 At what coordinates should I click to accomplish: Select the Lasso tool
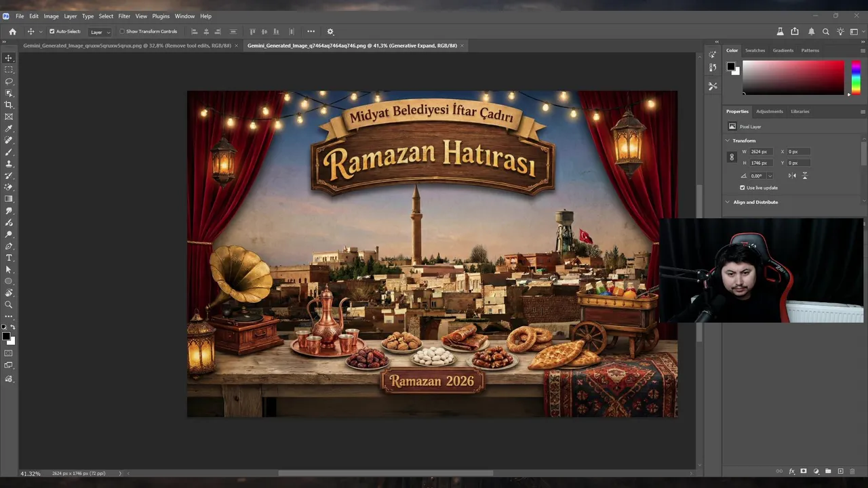[x=9, y=81]
